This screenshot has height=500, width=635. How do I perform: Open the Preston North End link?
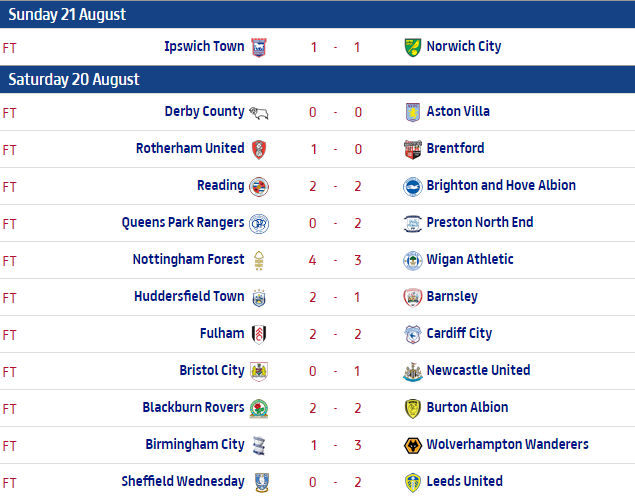tap(480, 223)
